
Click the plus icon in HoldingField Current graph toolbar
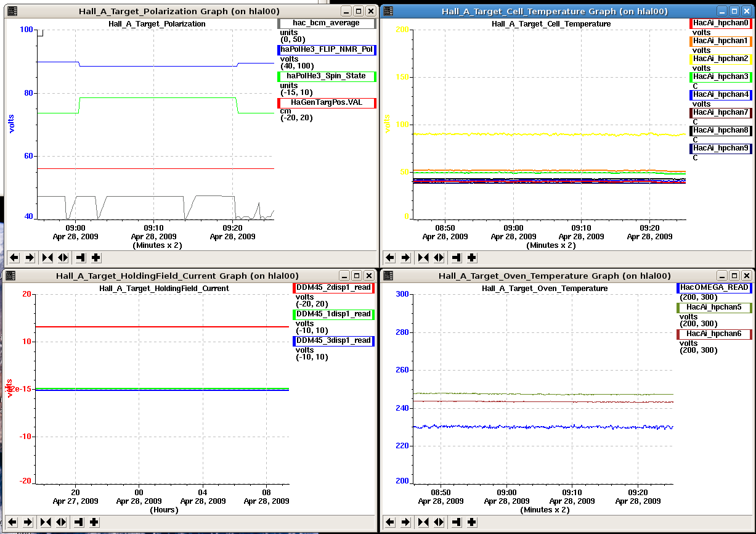click(x=95, y=522)
